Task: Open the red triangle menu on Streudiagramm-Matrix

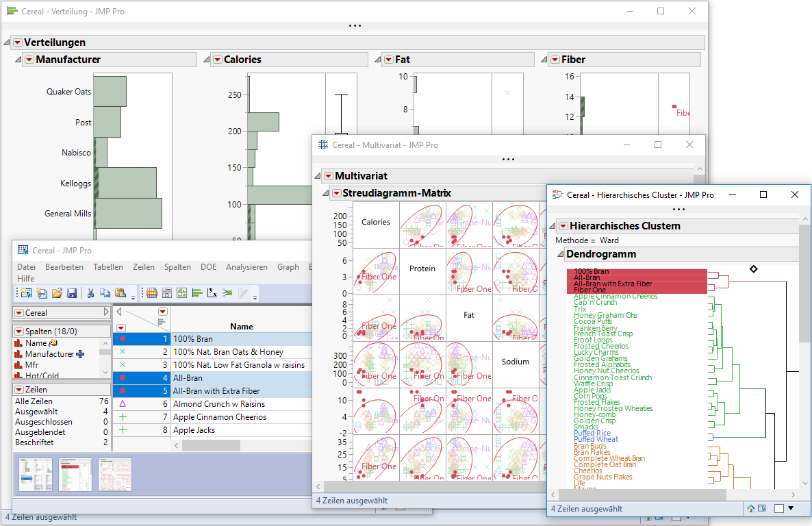Action: click(x=337, y=192)
